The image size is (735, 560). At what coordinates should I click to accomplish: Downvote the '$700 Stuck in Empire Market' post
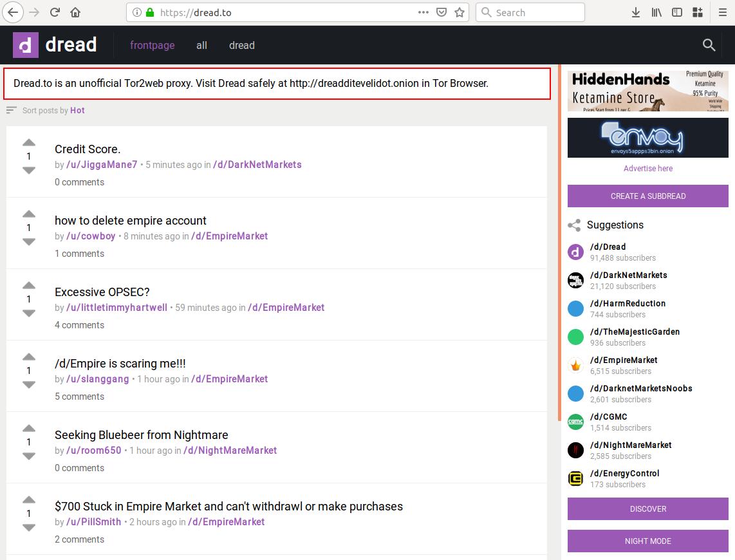[29, 528]
